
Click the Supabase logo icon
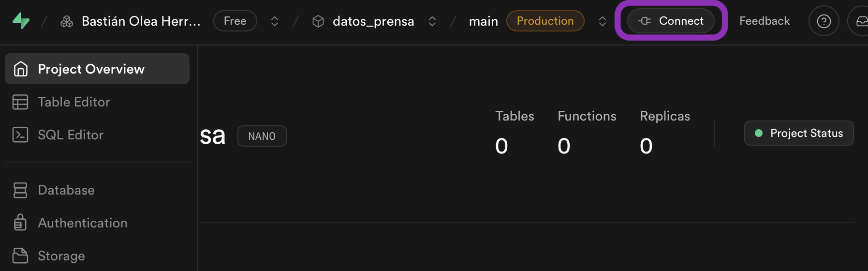pos(21,21)
